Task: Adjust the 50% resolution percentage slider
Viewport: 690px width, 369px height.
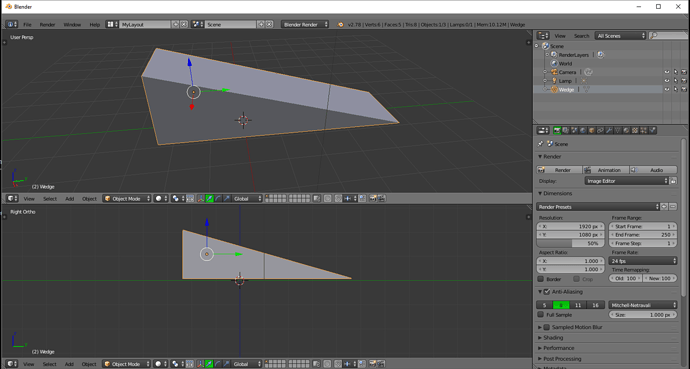Action: (570, 243)
